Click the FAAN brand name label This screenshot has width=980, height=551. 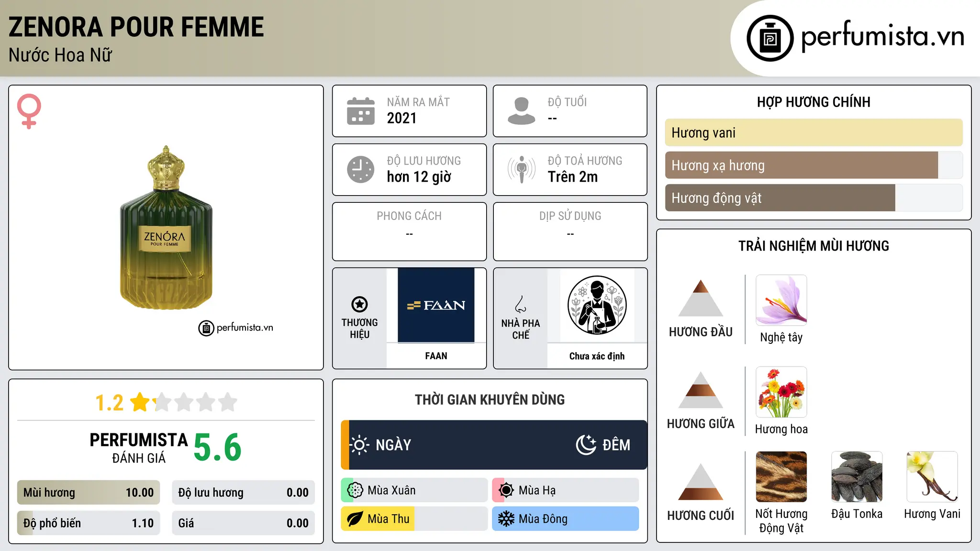436,356
